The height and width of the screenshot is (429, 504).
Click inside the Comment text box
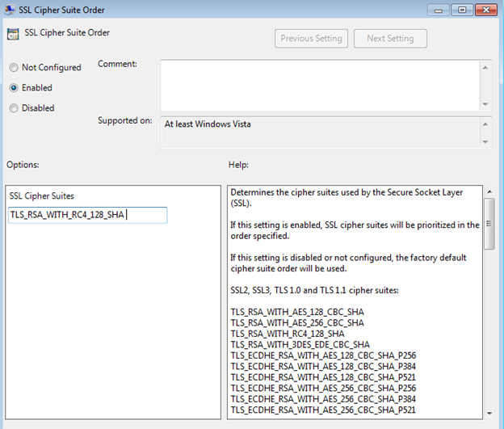pyautogui.click(x=319, y=84)
